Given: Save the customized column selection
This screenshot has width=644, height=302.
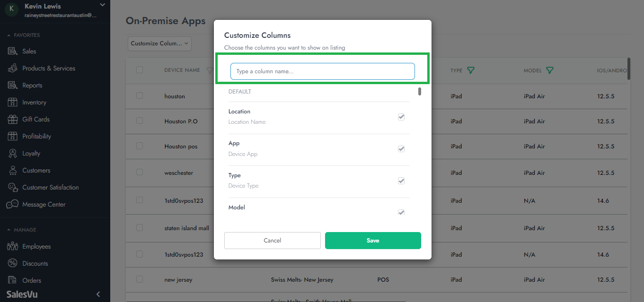Looking at the screenshot, I should tap(373, 241).
